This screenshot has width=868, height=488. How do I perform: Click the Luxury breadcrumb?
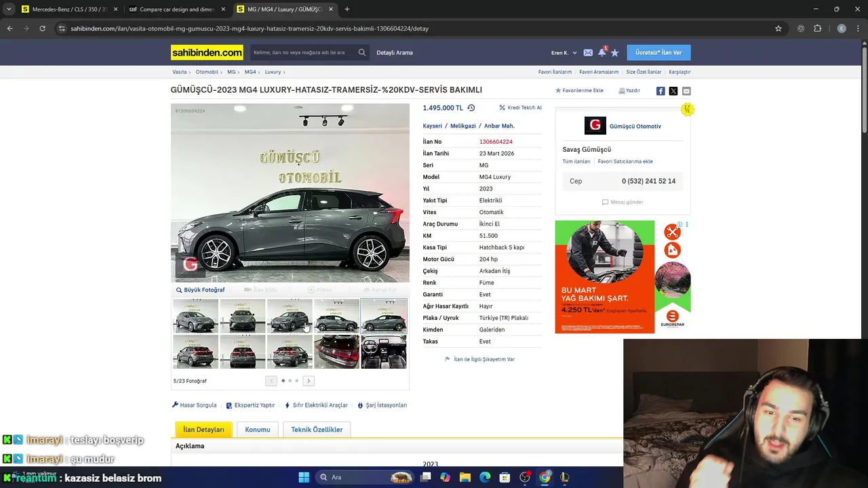click(x=273, y=72)
